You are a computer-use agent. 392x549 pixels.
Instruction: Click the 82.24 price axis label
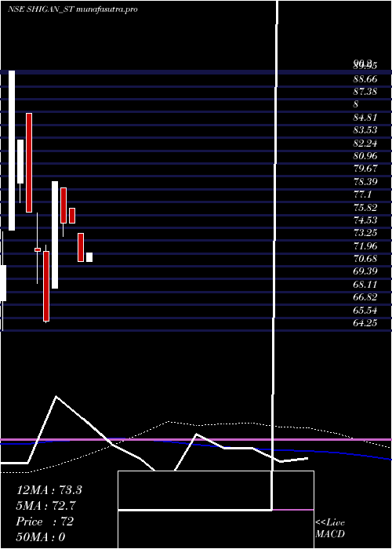[x=365, y=143]
